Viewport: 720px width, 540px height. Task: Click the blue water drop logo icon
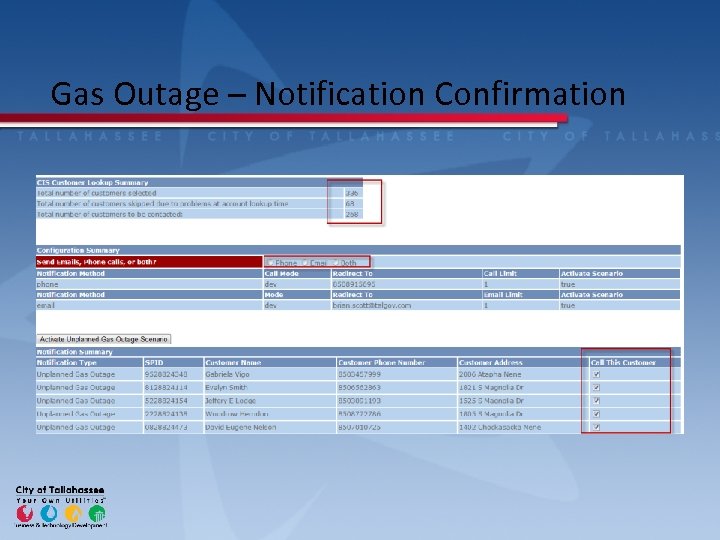click(49, 513)
